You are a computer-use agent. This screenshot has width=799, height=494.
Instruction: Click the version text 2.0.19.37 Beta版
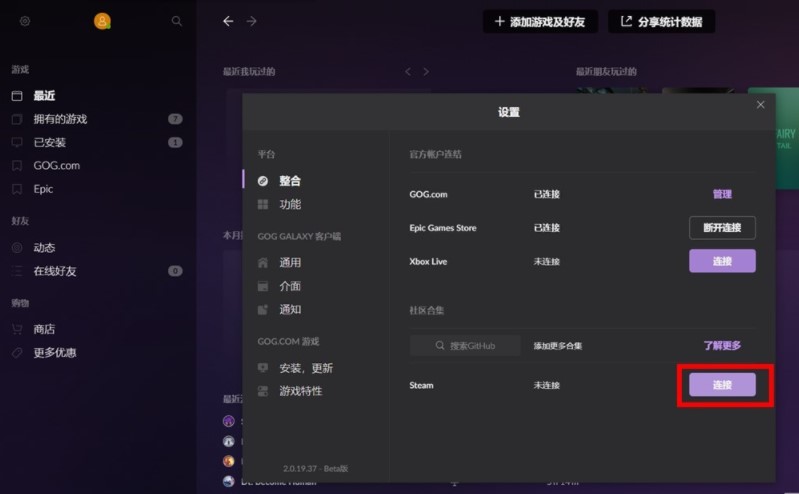click(x=315, y=469)
